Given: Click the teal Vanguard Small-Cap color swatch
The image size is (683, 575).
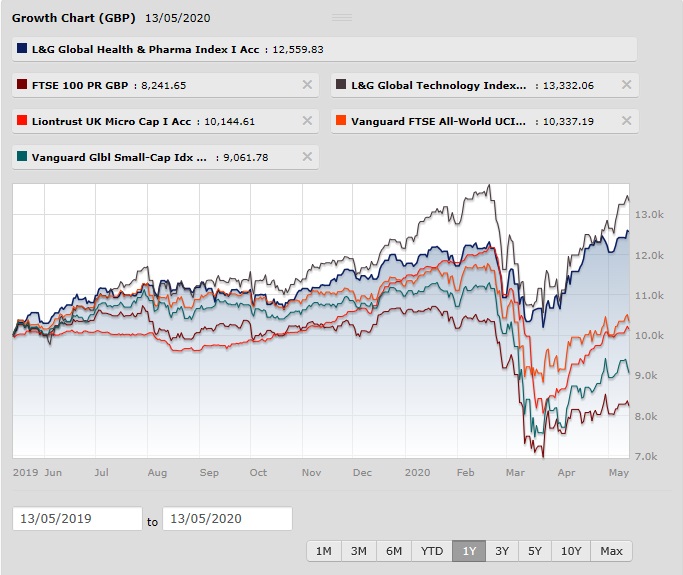Looking at the screenshot, I should coord(22,156).
